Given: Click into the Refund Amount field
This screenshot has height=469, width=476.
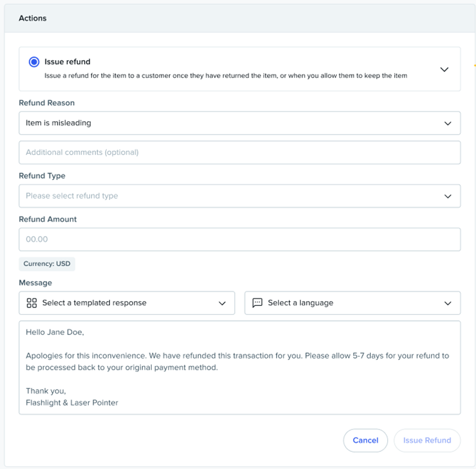Looking at the screenshot, I should (239, 239).
